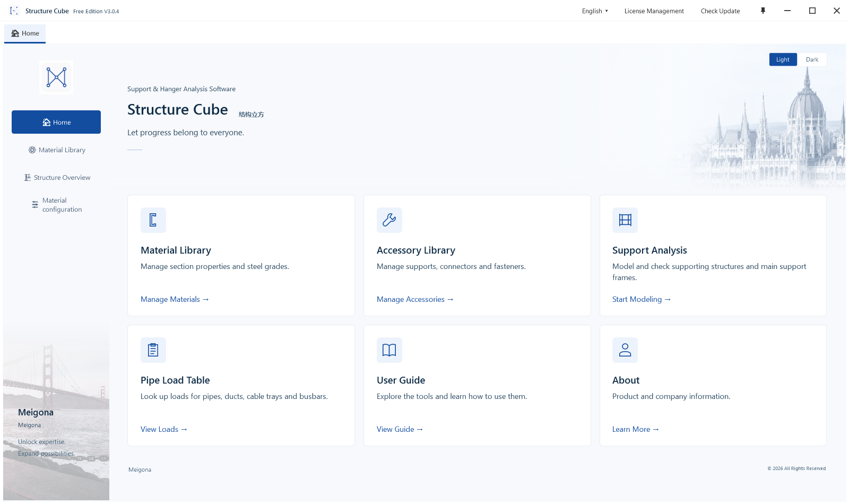Click the Pipe Load Table clipboard icon
The height and width of the screenshot is (504, 849).
point(153,350)
